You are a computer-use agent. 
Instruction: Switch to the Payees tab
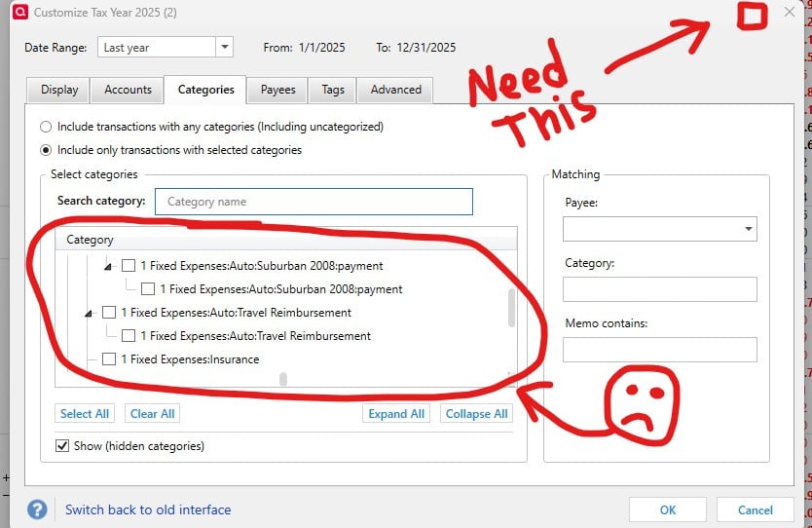277,90
